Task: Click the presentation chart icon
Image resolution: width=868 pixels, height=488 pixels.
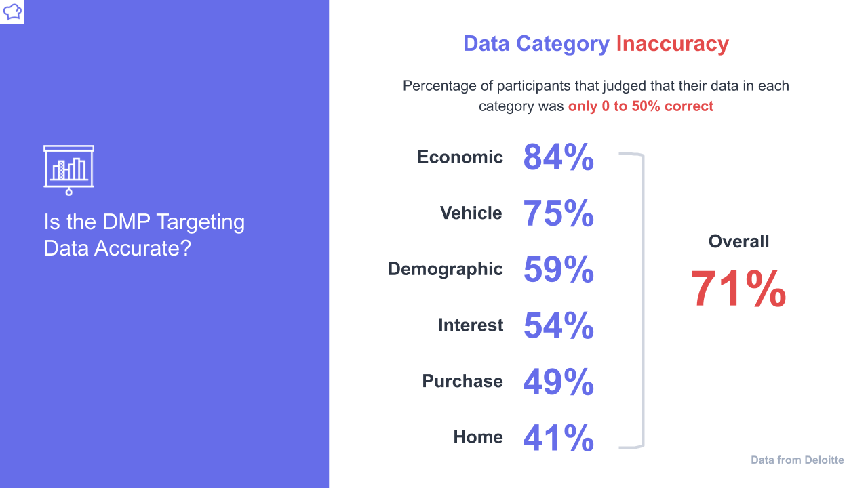Action: 68,170
